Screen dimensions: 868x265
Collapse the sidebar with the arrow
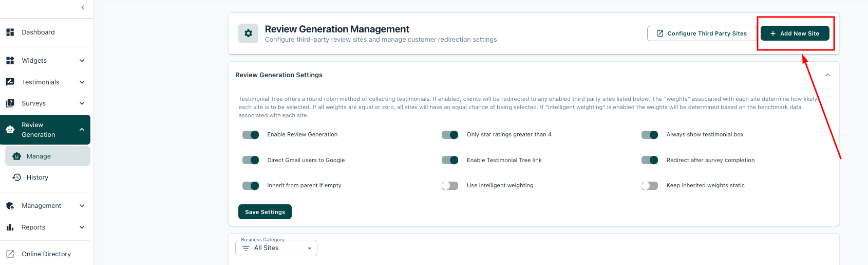coord(83,8)
